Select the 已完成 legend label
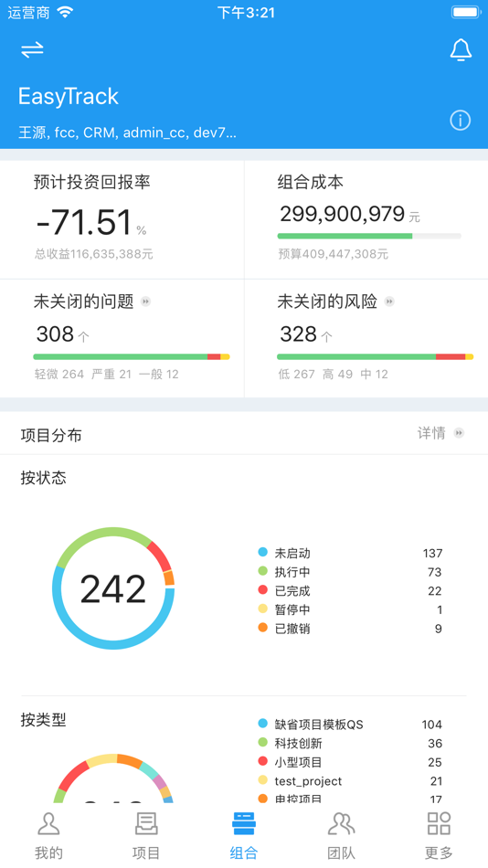 pyautogui.click(x=292, y=590)
